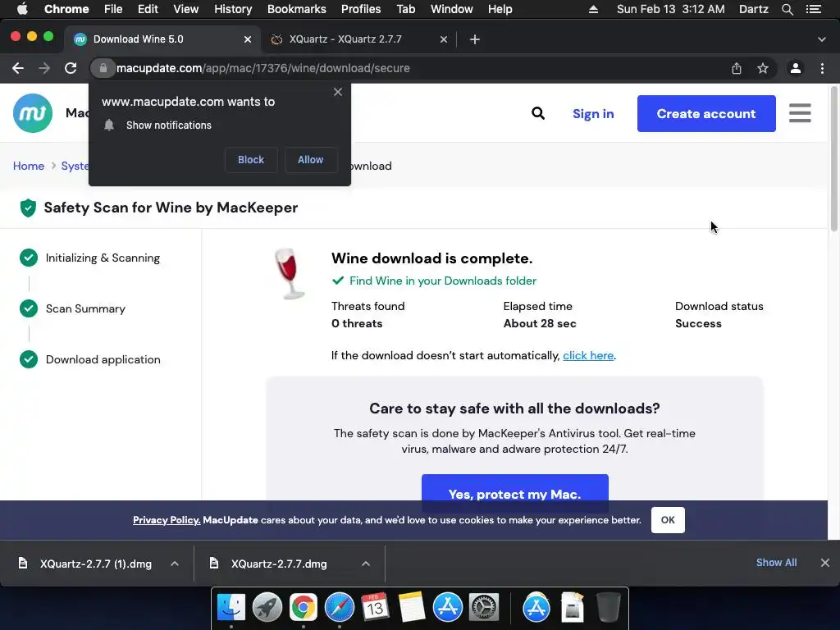Click Create account button
This screenshot has height=630, width=840.
coord(706,113)
